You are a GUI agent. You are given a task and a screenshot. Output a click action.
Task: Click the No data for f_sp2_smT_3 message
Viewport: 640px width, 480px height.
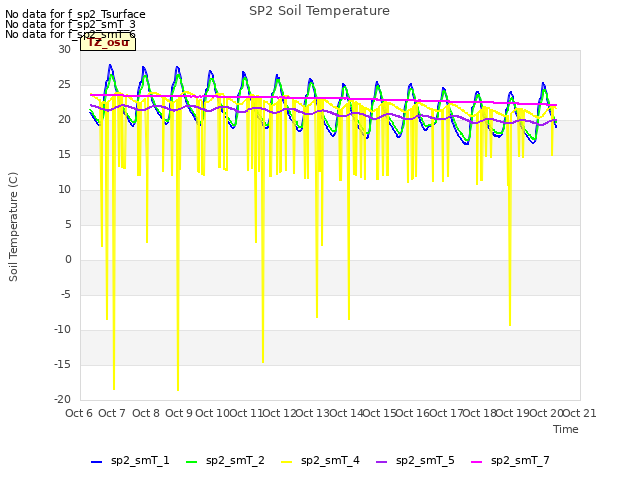click(x=70, y=24)
